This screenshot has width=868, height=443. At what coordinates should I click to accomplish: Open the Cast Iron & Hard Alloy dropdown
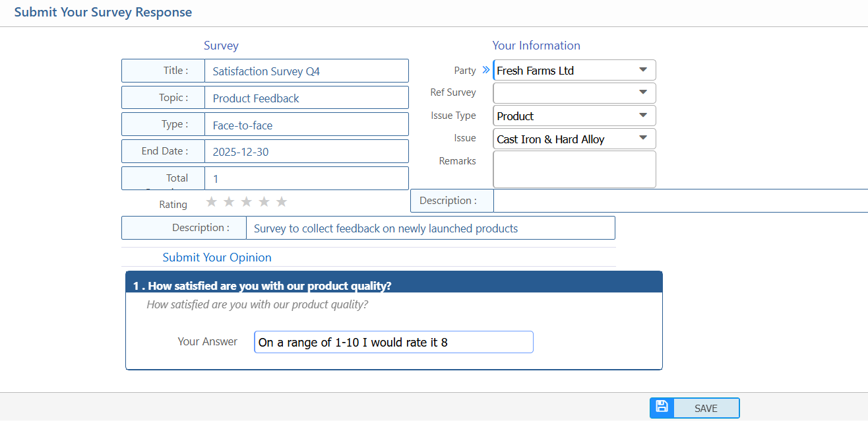click(x=643, y=139)
